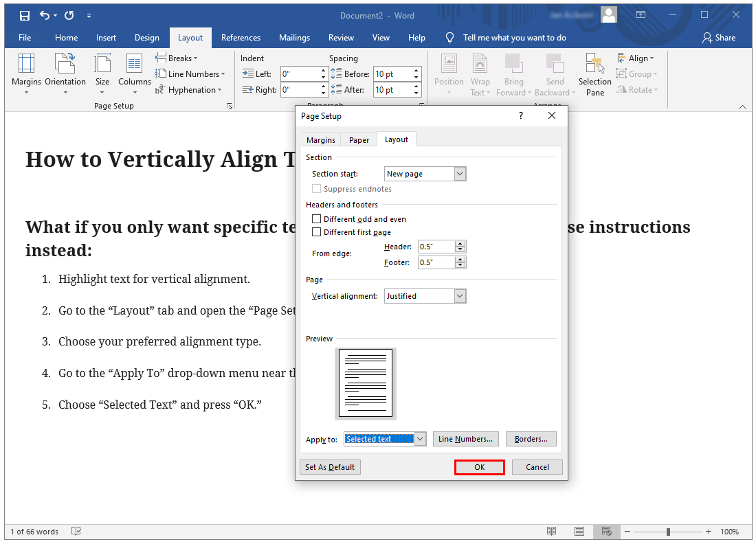Switch to Read Mode view icon
The height and width of the screenshot is (544, 756).
pyautogui.click(x=551, y=532)
